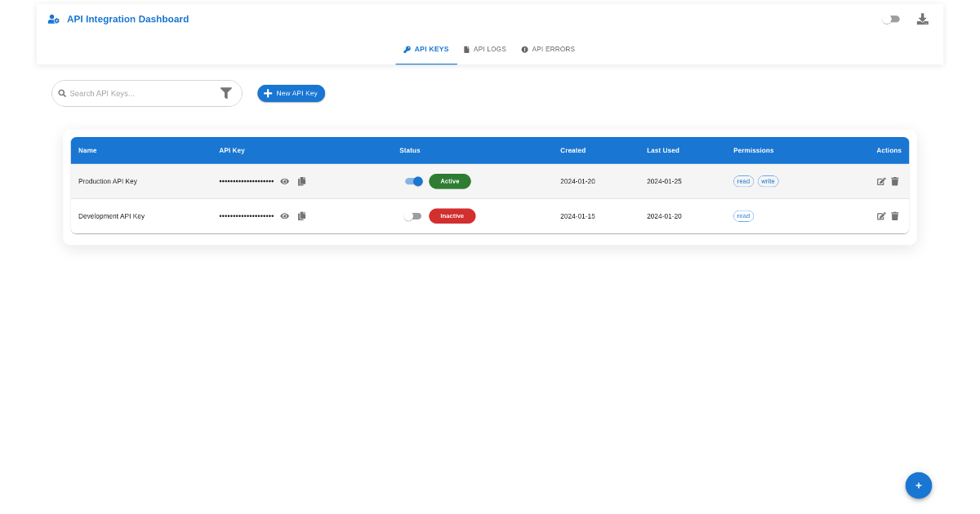Click the user settings icon beside dashboard title
Screen dimensions: 980x514
pyautogui.click(x=53, y=19)
